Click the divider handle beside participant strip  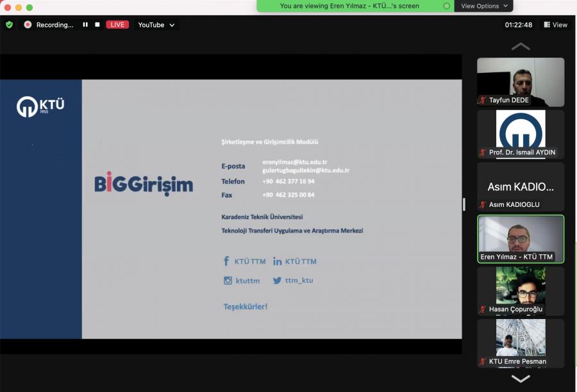(x=464, y=204)
